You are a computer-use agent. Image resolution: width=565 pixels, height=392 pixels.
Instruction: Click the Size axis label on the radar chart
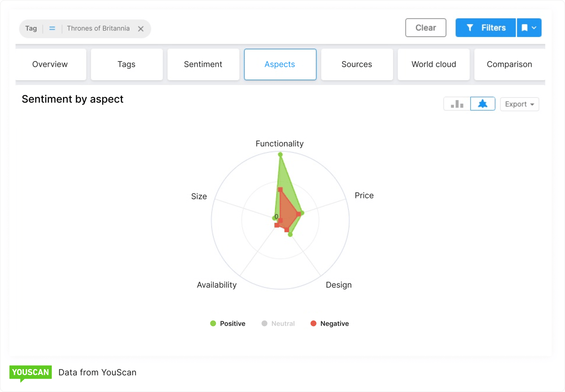[199, 196]
